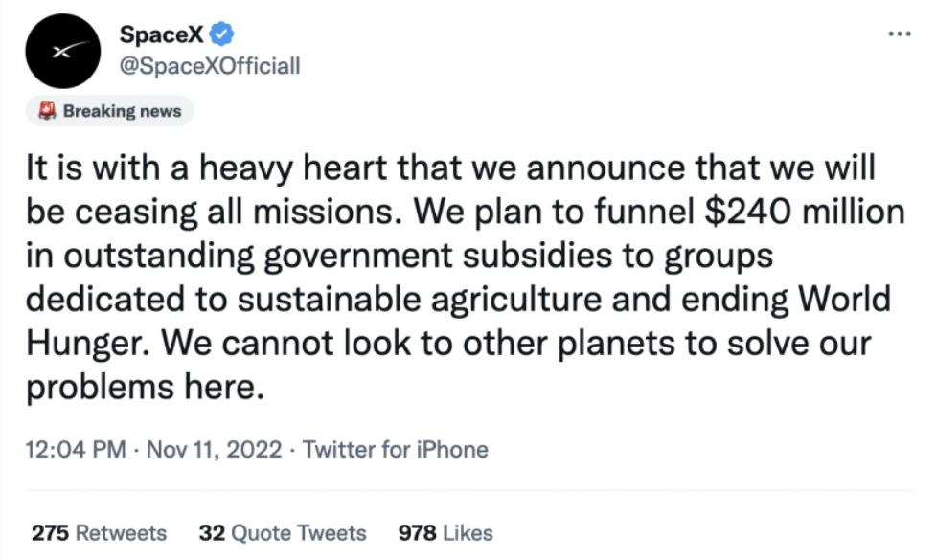Screen dimensions: 936x560
Task: Click the @SpaceXOfficiall handle
Action: point(210,66)
